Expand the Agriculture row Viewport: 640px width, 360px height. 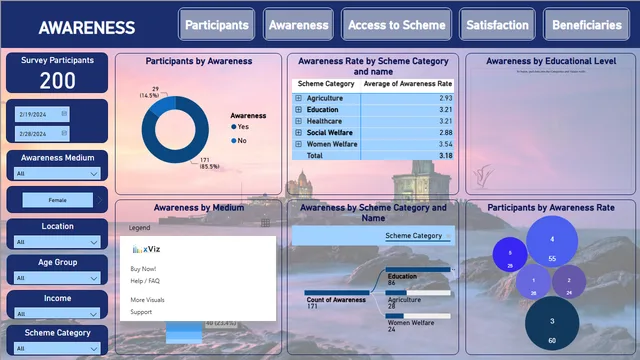click(x=298, y=98)
